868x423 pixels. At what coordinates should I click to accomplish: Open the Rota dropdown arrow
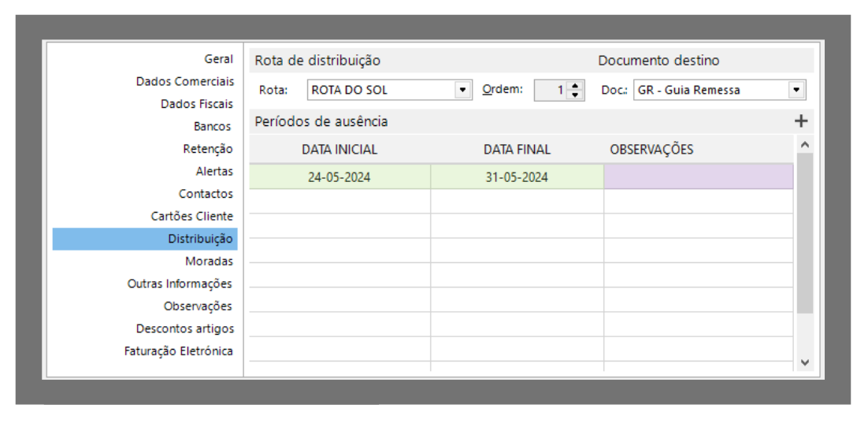click(x=462, y=90)
